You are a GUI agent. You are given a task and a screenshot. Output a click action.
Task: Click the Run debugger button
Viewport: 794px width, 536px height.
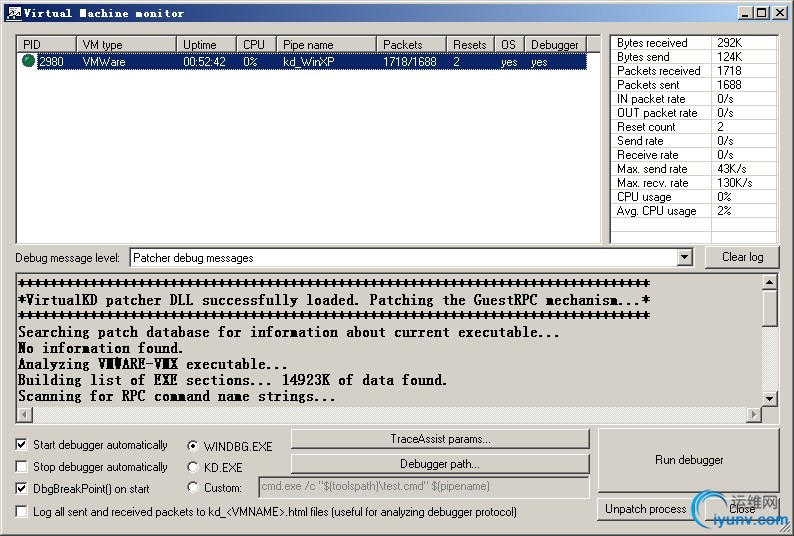[x=689, y=460]
